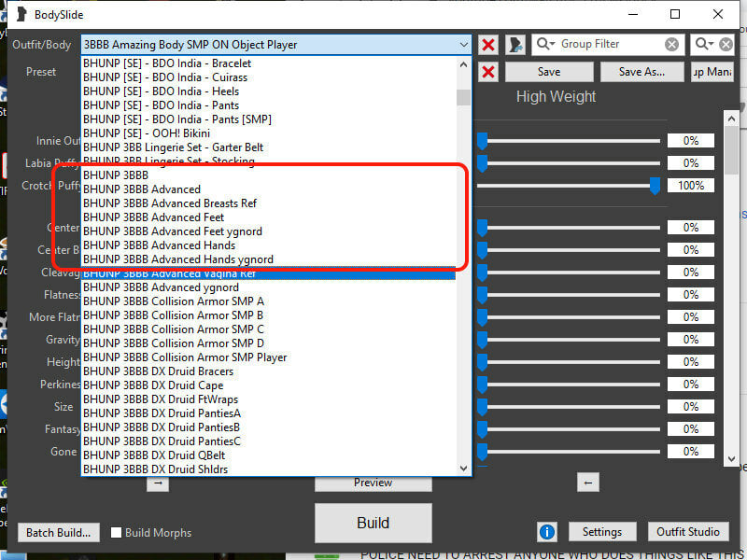
Task: Click the outfit body icon beside Group Filter
Action: 515,45
